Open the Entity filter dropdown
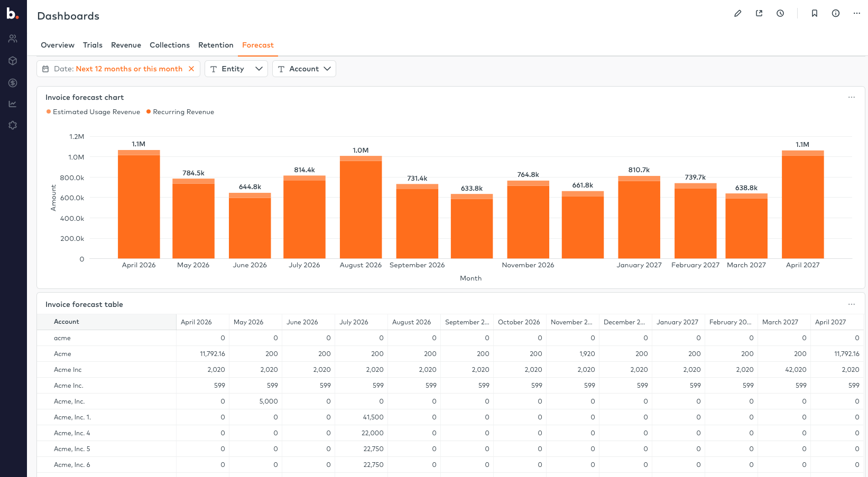This screenshot has width=868, height=477. point(236,69)
